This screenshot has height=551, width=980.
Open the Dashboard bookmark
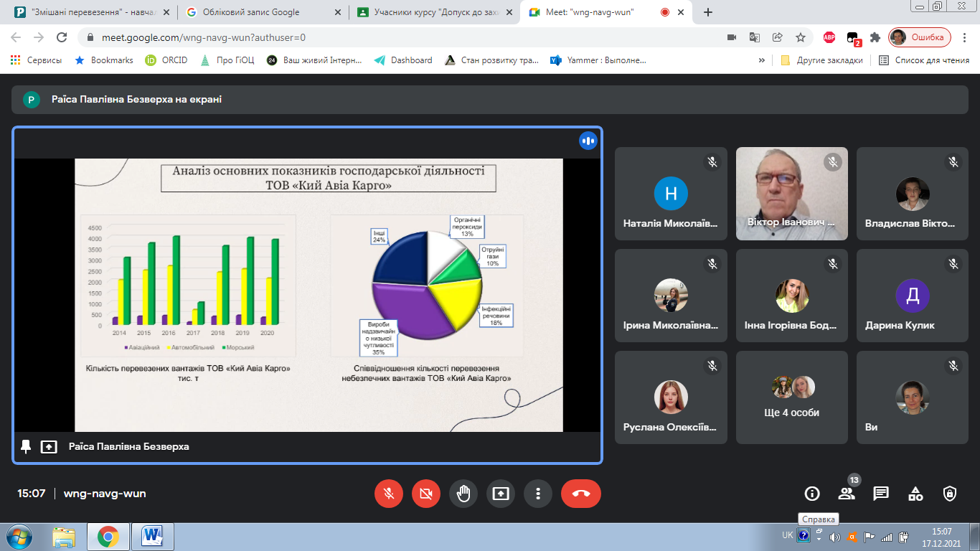click(x=403, y=60)
